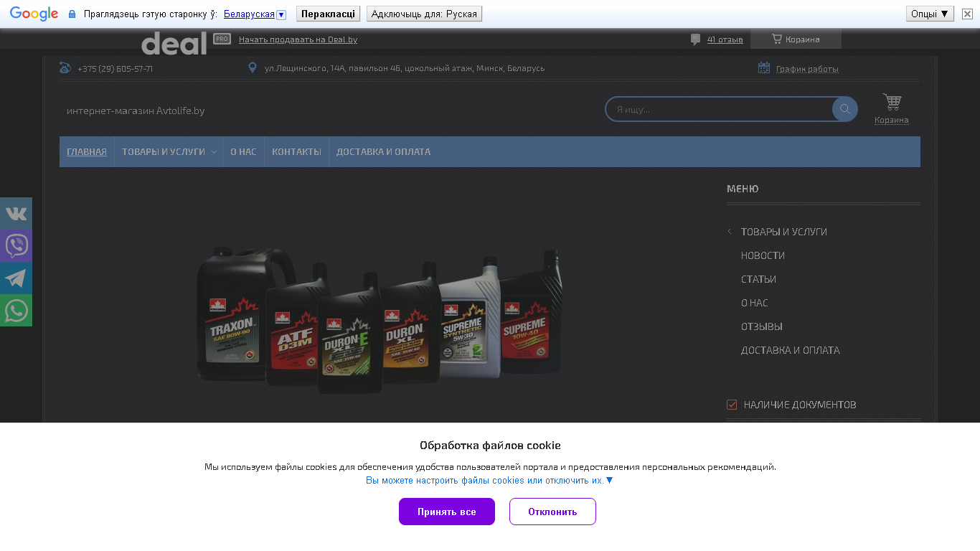Click the map location pin icon
Screen dimensions: 980x551
tap(253, 68)
